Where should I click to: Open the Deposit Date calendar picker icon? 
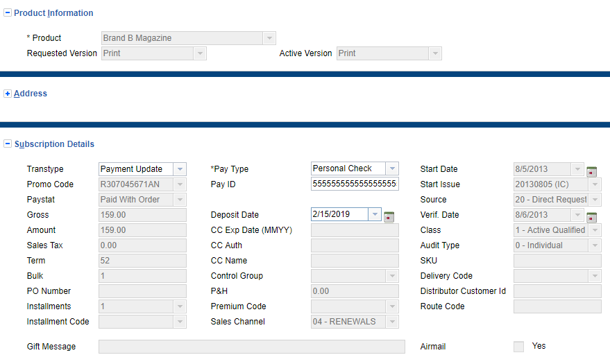coord(389,218)
